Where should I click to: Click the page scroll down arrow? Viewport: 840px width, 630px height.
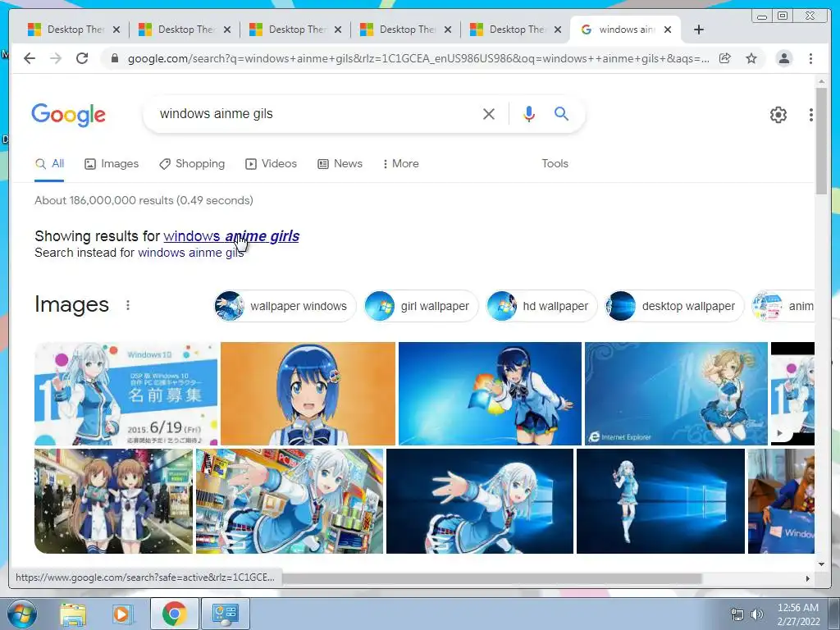coord(821,564)
